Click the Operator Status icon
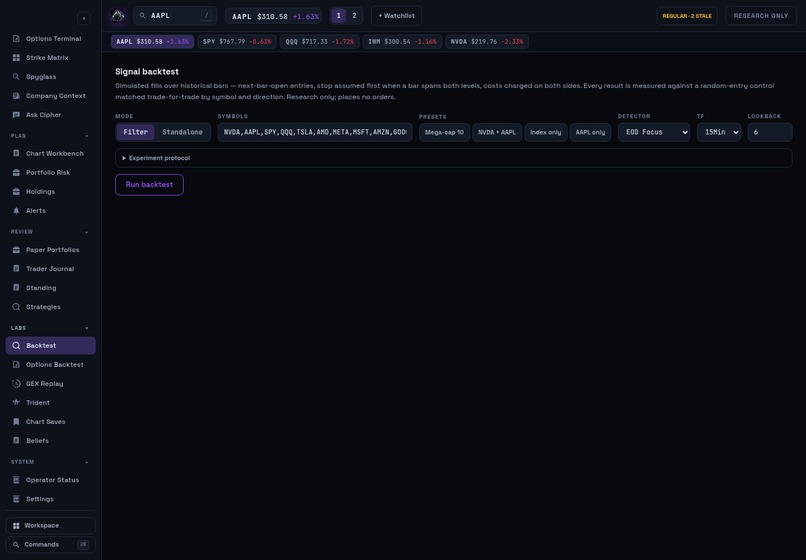The image size is (806, 560). point(16,480)
